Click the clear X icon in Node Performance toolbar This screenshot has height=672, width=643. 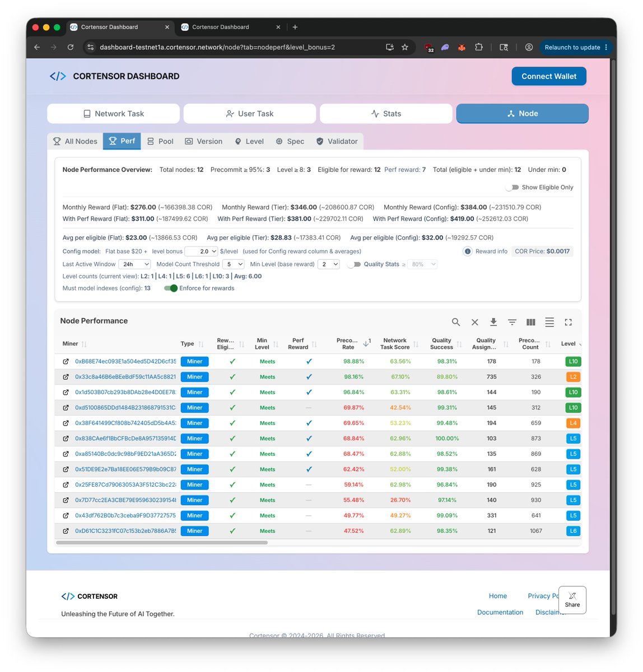[x=474, y=322]
